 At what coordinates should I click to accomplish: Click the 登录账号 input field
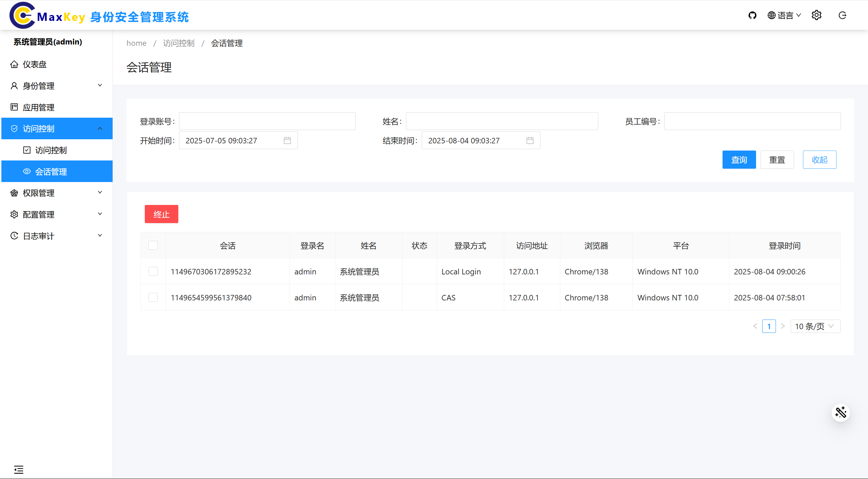(x=267, y=121)
